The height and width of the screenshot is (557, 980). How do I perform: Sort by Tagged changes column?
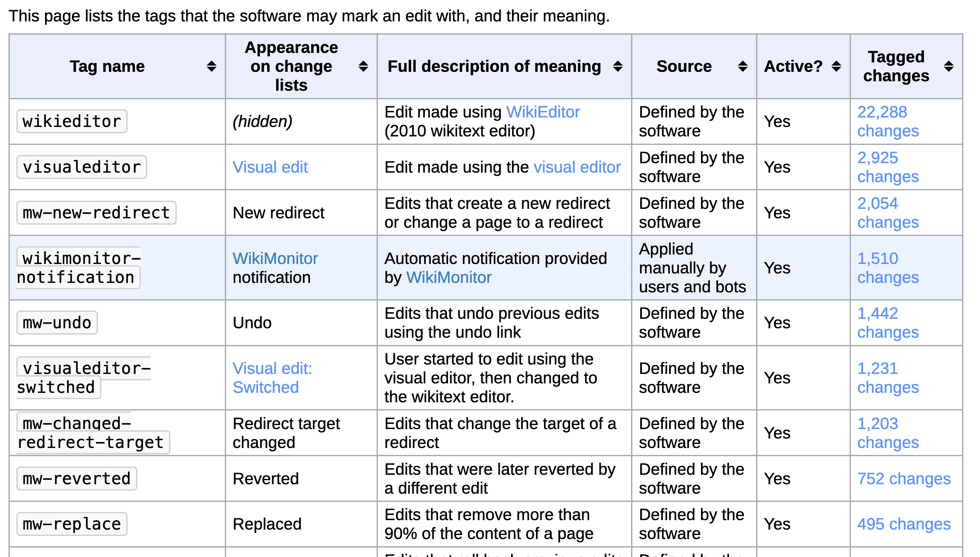[x=948, y=66]
